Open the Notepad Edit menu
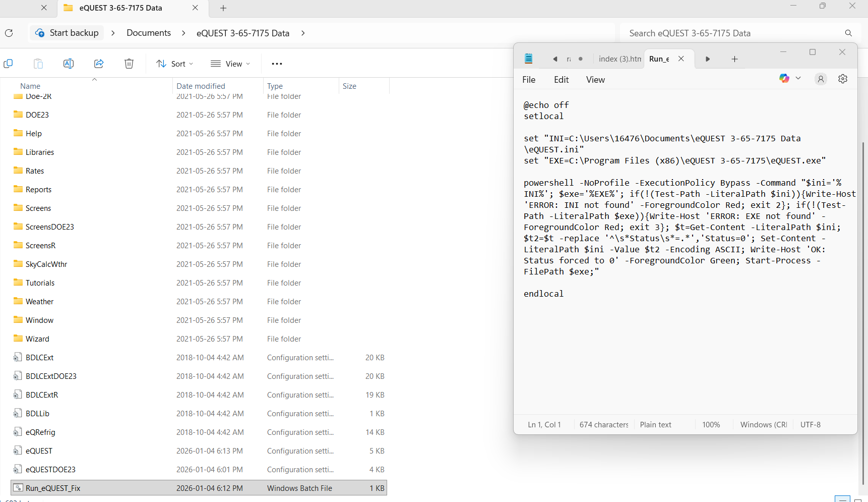 [x=561, y=80]
